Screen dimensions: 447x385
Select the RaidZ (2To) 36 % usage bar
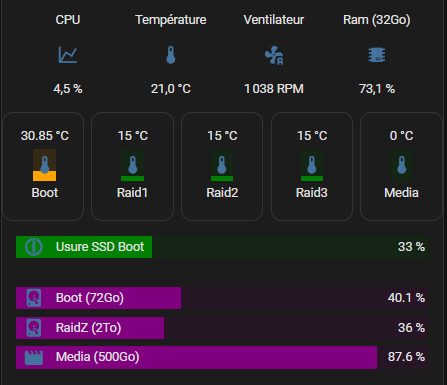(222, 328)
